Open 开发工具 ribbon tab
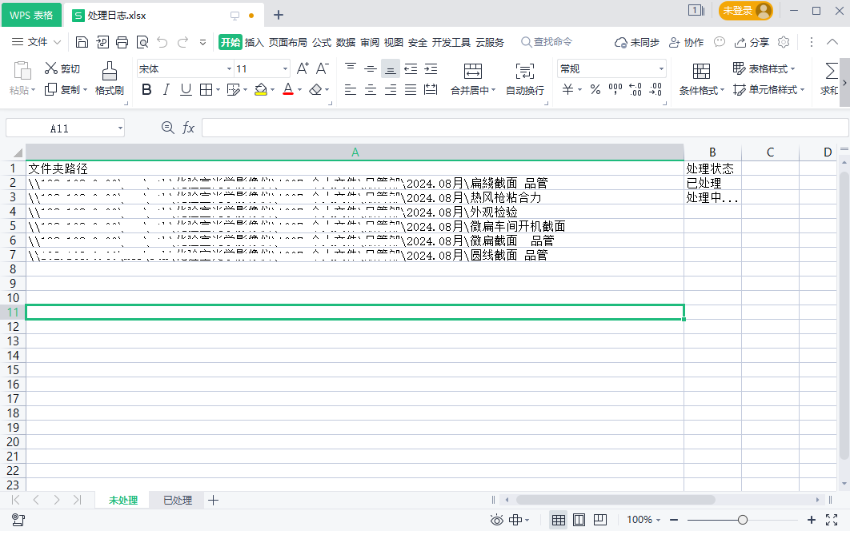 (x=451, y=42)
